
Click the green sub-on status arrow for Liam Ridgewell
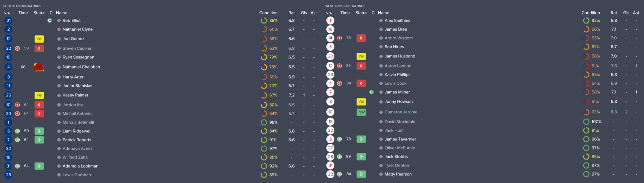(39, 131)
